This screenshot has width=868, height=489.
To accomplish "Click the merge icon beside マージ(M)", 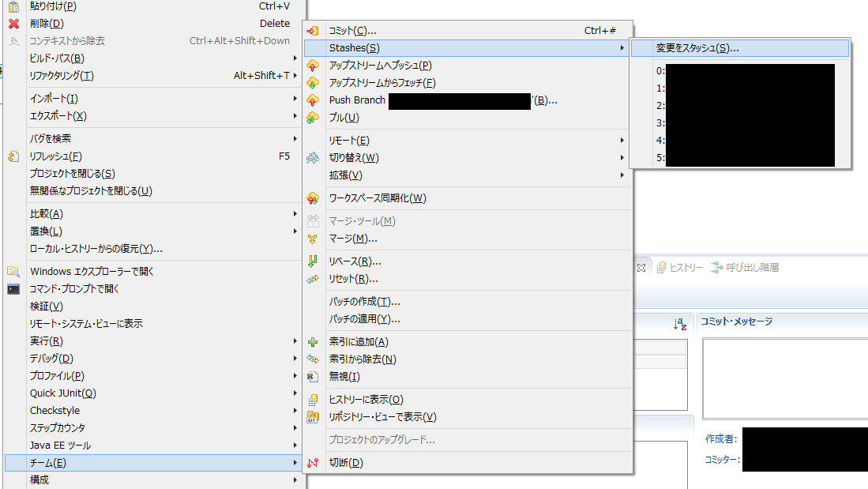I will click(313, 239).
